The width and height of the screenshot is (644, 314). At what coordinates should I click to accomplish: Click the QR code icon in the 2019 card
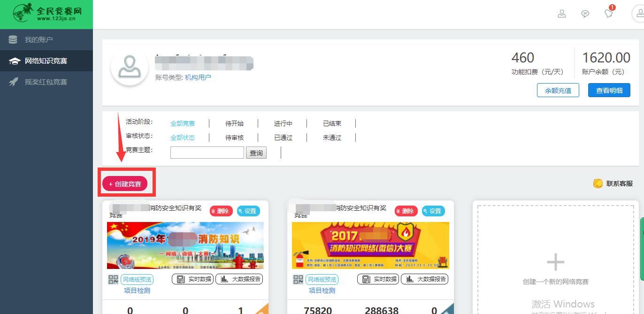pyautogui.click(x=113, y=280)
